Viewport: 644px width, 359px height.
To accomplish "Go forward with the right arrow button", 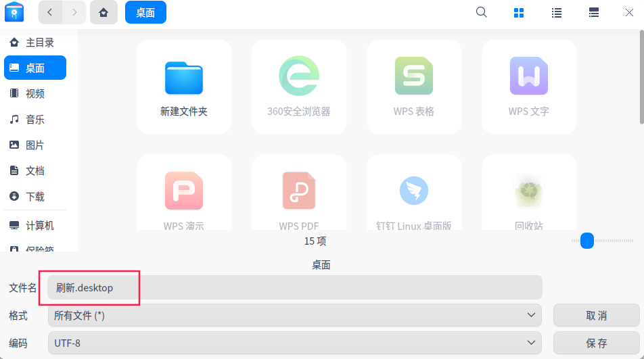I will (74, 12).
